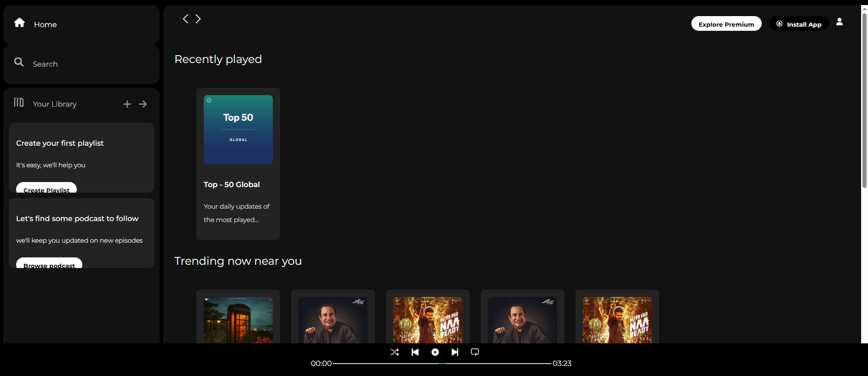Click the "Trending now near you" heading
Image resolution: width=868 pixels, height=376 pixels.
click(x=238, y=261)
